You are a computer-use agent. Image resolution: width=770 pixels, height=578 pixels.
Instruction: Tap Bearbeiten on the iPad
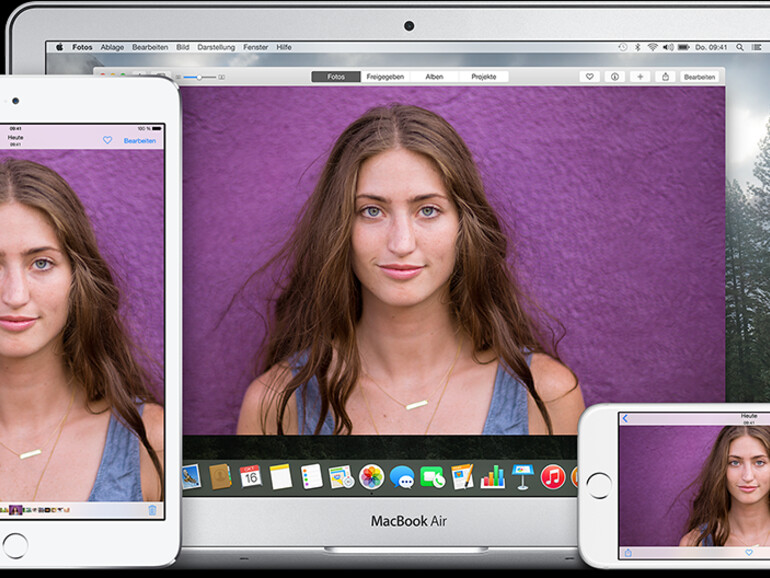(x=139, y=140)
